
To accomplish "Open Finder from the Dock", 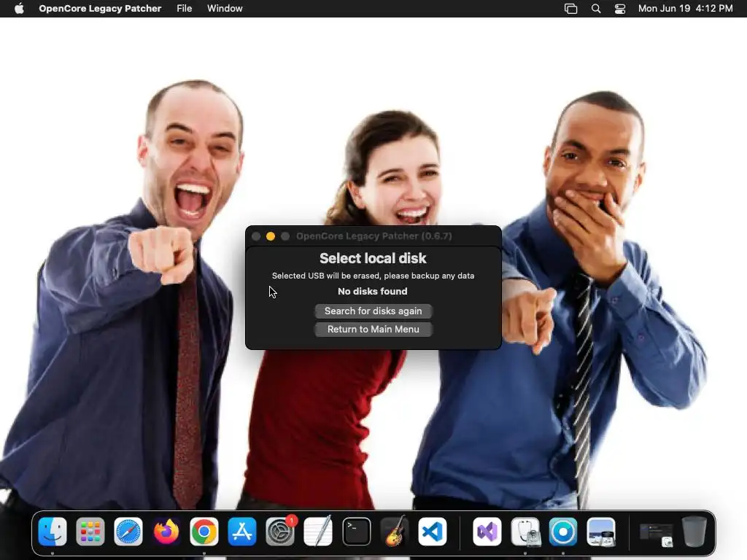I will [x=53, y=532].
